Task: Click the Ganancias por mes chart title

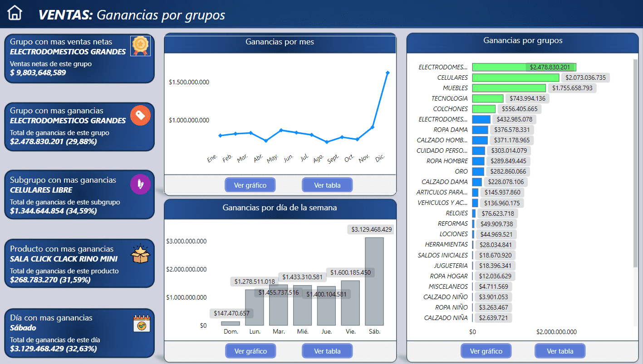Action: pyautogui.click(x=280, y=42)
